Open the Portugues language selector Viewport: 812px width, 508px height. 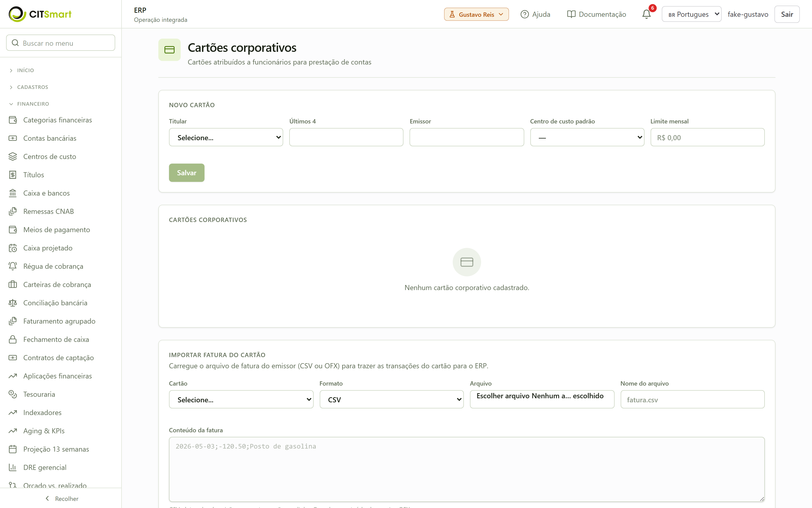pos(691,14)
